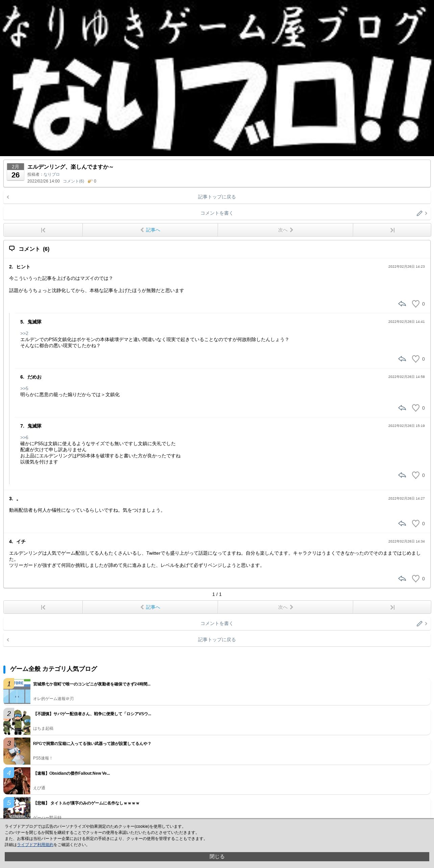The height and width of the screenshot is (868, 434).
Task: Click commenter name ヒント
Action: (x=23, y=267)
